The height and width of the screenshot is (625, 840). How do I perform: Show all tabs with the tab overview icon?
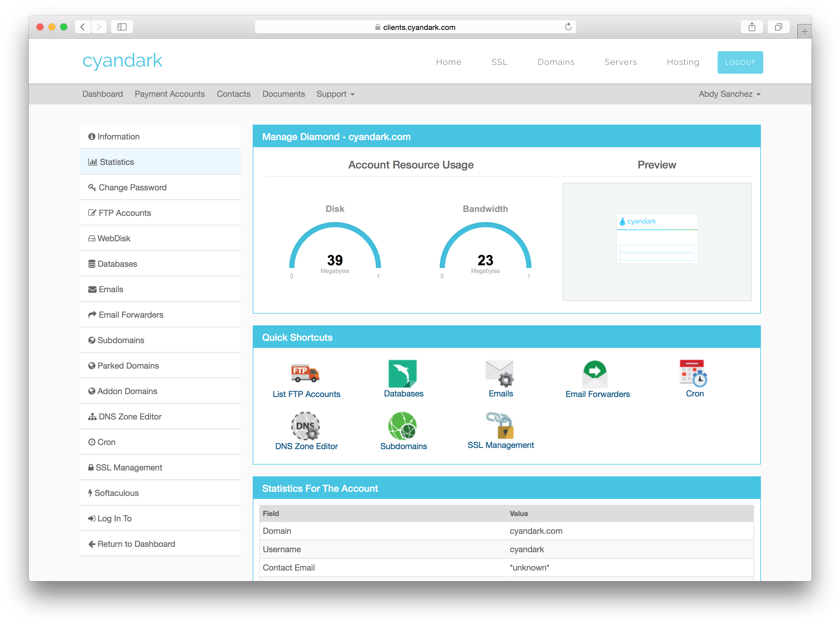(x=778, y=27)
